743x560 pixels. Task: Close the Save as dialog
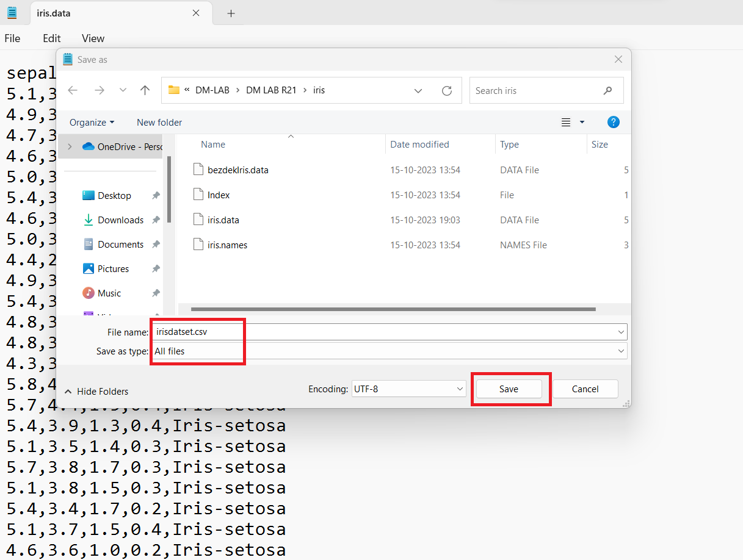click(x=618, y=59)
